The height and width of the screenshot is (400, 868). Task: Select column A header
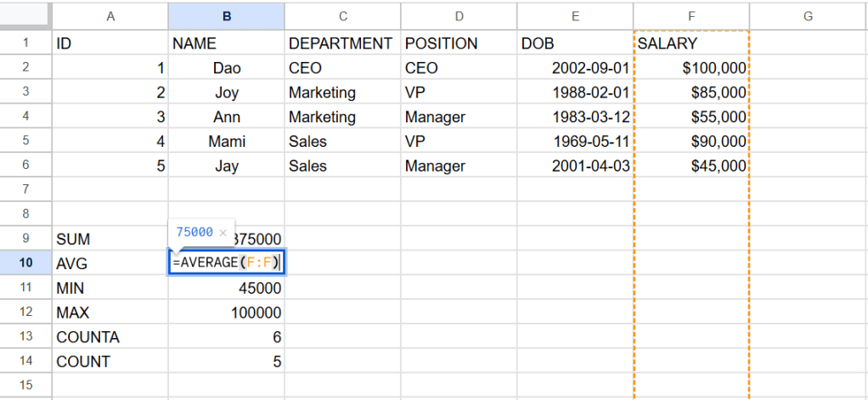[110, 14]
